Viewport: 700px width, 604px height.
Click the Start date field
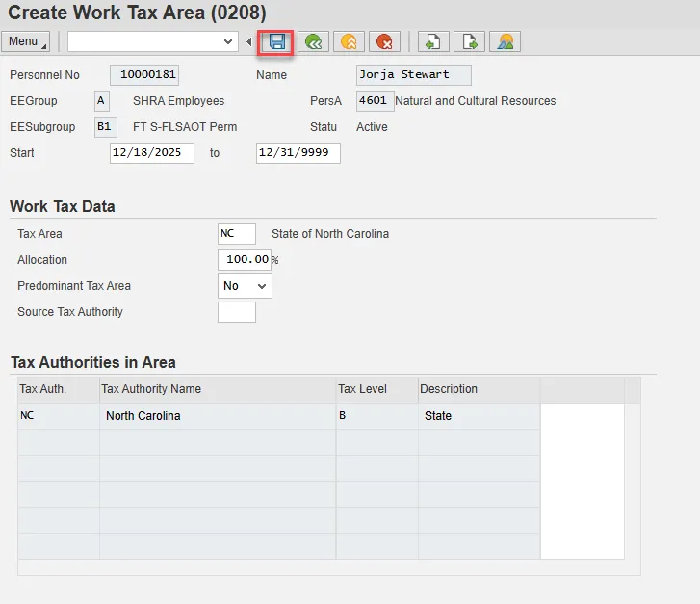click(x=152, y=153)
